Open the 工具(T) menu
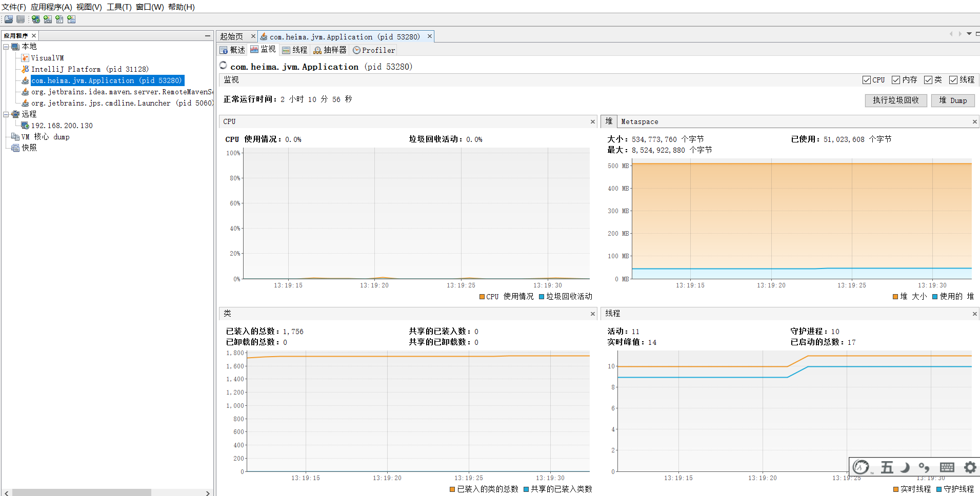 [x=117, y=7]
